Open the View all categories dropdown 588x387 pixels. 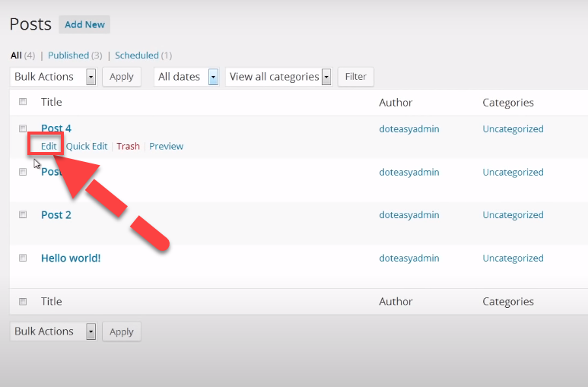coord(278,77)
